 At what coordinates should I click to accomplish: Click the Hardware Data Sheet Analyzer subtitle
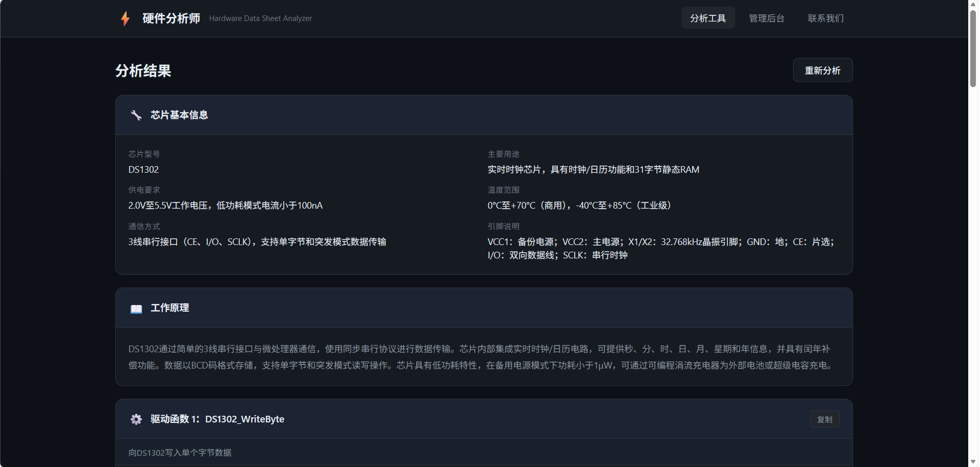tap(260, 18)
